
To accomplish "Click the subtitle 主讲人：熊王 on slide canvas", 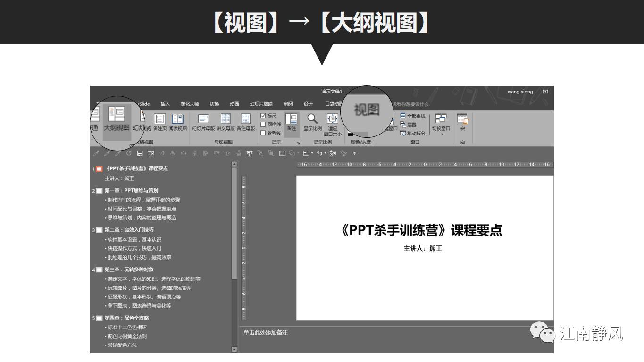I will click(x=423, y=248).
